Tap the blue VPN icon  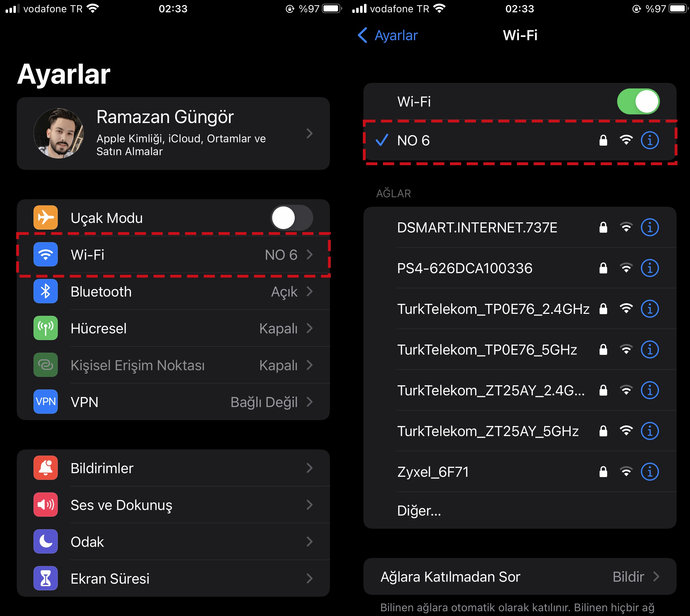45,402
